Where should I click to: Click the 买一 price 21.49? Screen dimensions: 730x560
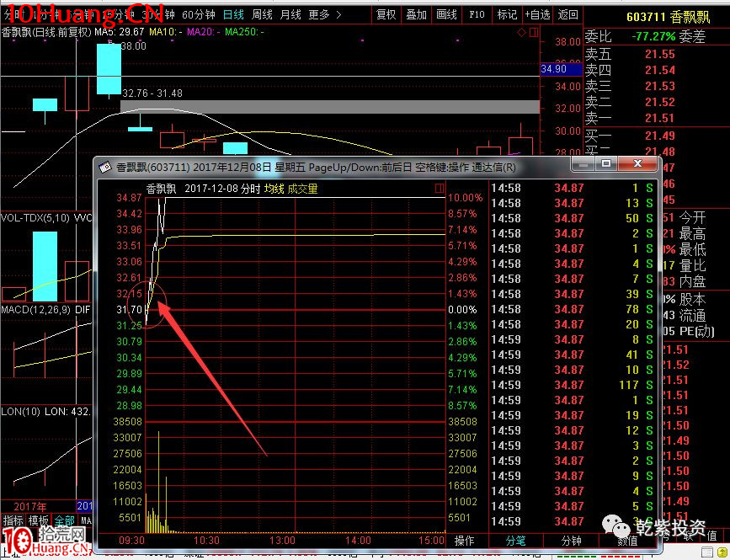[x=660, y=136]
